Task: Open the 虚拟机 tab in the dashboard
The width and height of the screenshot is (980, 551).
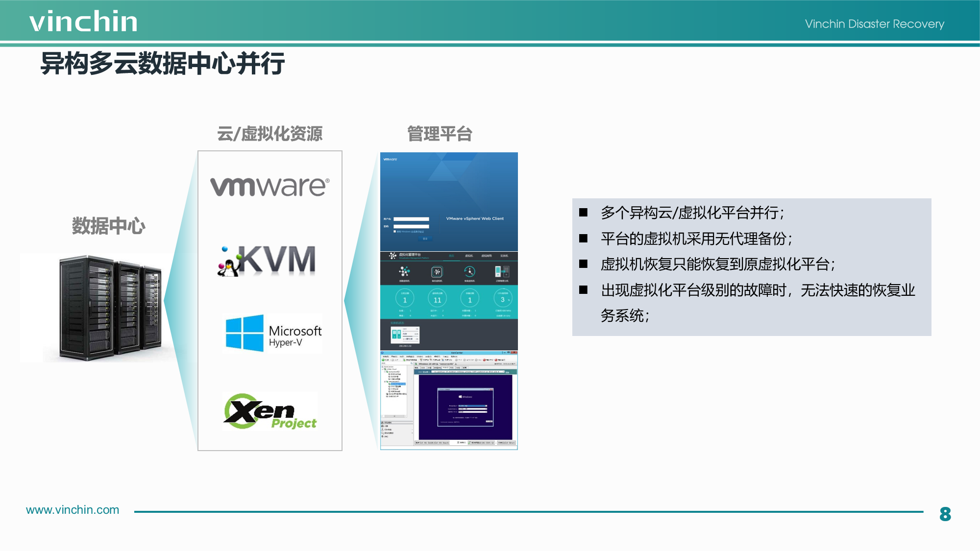Action: pyautogui.click(x=469, y=256)
